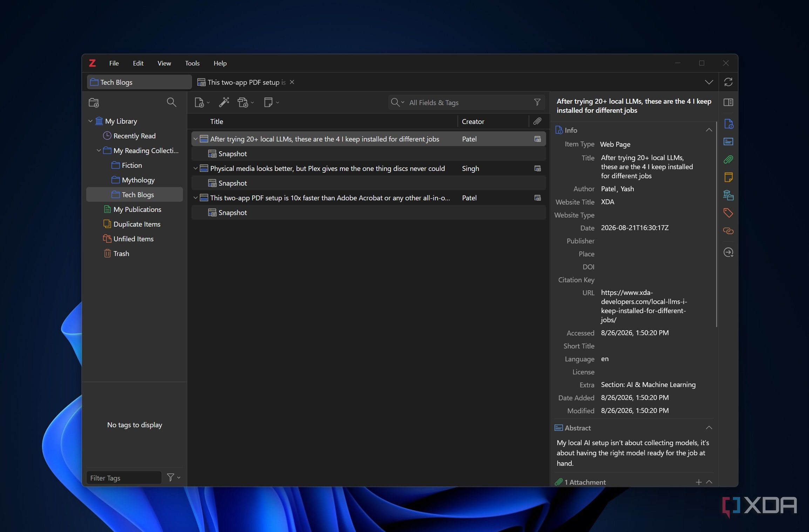Open the collection search magnifier

click(x=171, y=102)
